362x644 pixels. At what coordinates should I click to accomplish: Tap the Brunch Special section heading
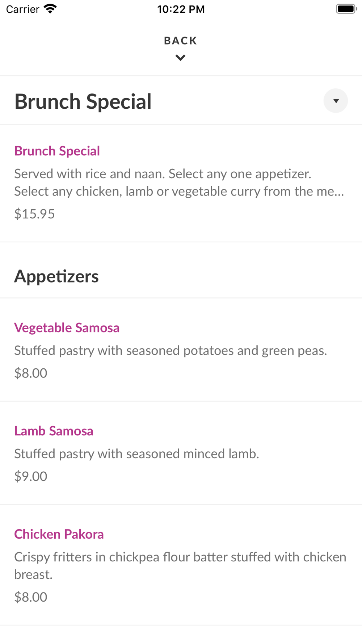click(83, 101)
